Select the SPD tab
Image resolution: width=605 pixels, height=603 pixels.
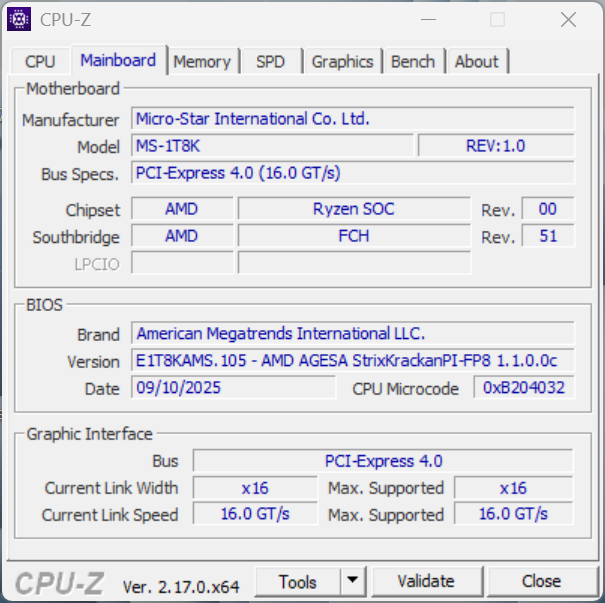(270, 61)
